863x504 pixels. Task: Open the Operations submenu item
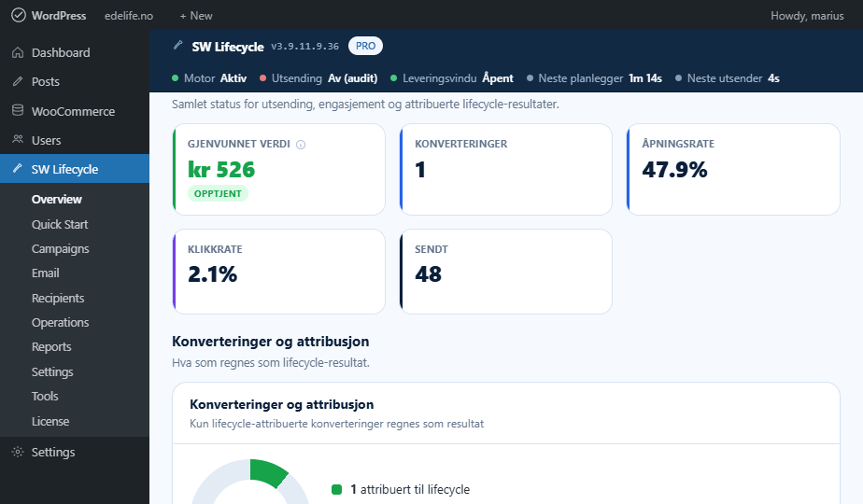coord(60,322)
